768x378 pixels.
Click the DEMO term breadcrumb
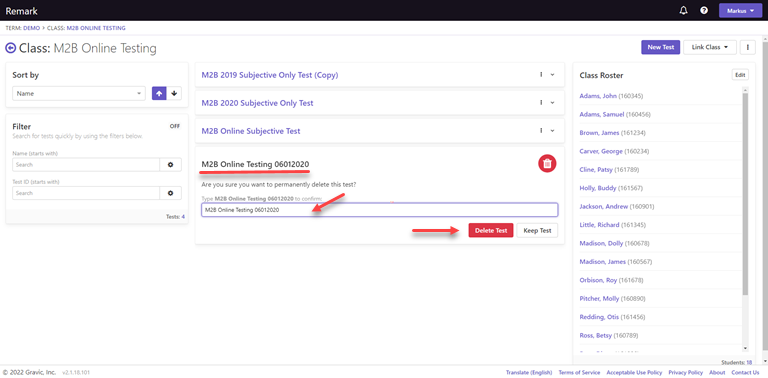(x=31, y=28)
